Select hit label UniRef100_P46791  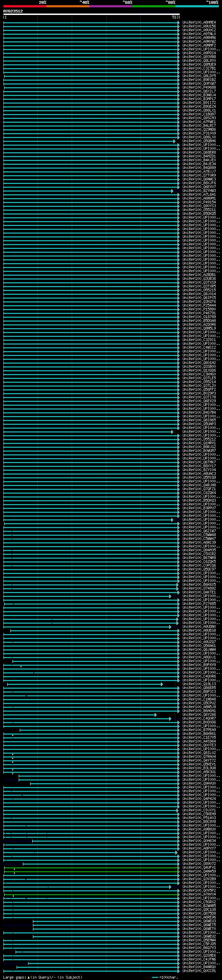199,313
